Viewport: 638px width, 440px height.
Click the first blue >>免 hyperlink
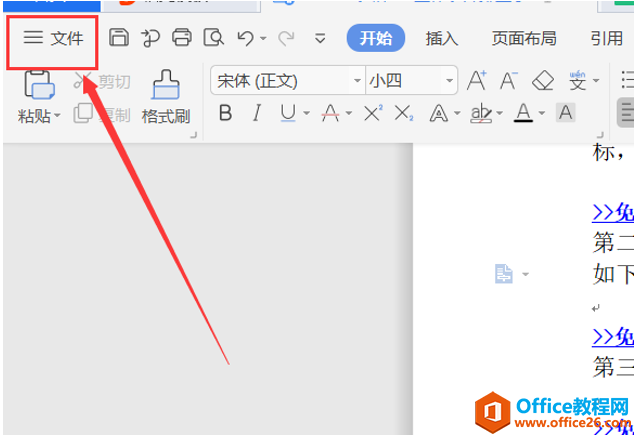(613, 212)
